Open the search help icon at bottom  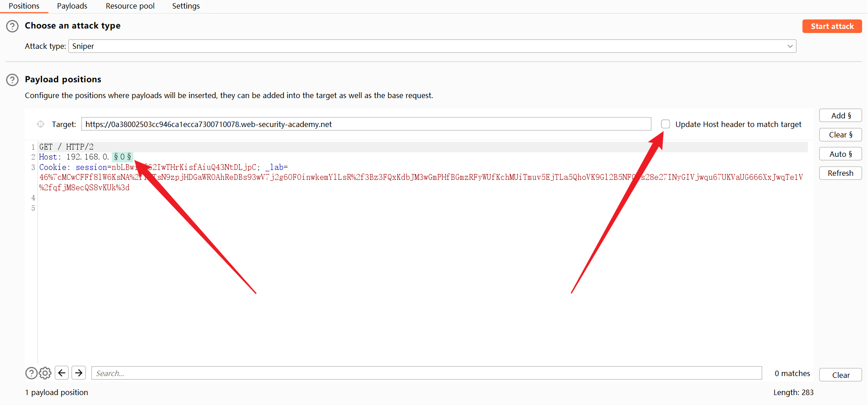pos(31,373)
